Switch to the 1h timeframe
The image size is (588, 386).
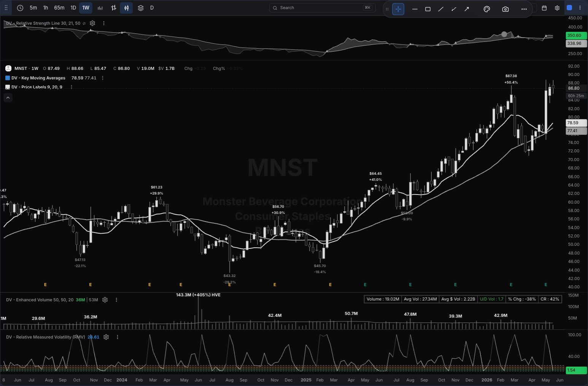(46, 8)
